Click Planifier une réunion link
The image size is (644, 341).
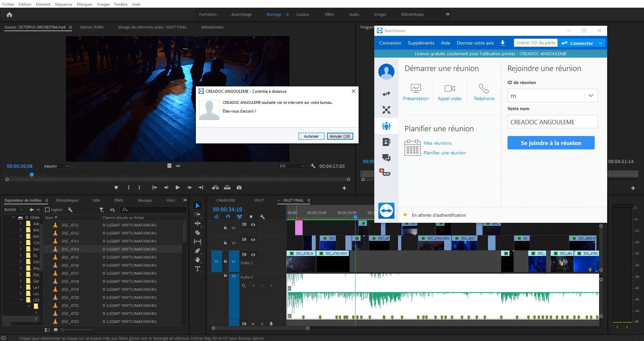click(444, 153)
